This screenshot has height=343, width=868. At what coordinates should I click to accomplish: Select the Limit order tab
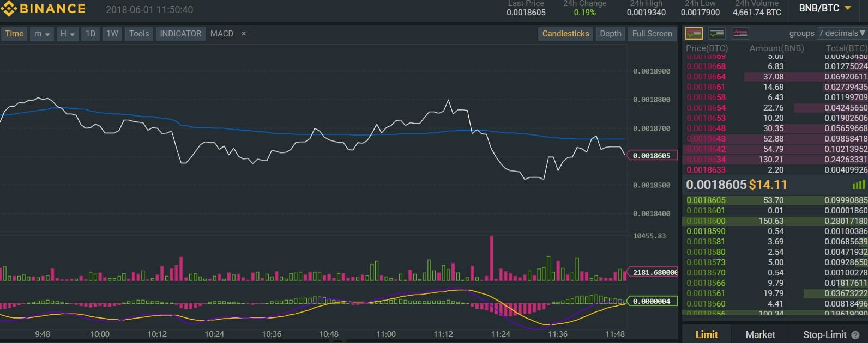[x=707, y=335]
